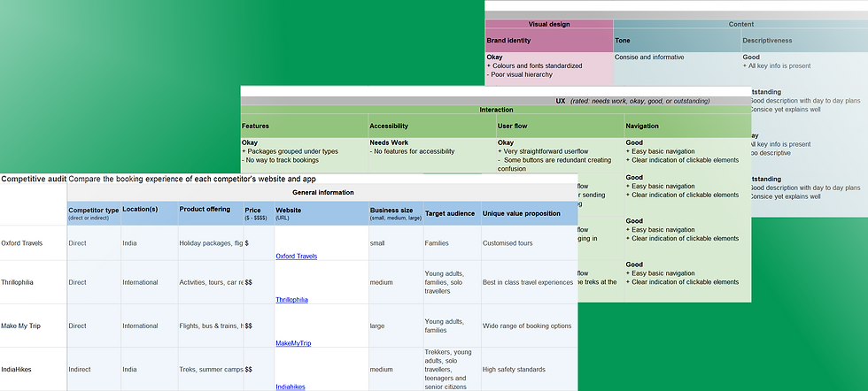Open the Thrillophilia blue hyperlink
This screenshot has width=868, height=391.
tap(291, 300)
